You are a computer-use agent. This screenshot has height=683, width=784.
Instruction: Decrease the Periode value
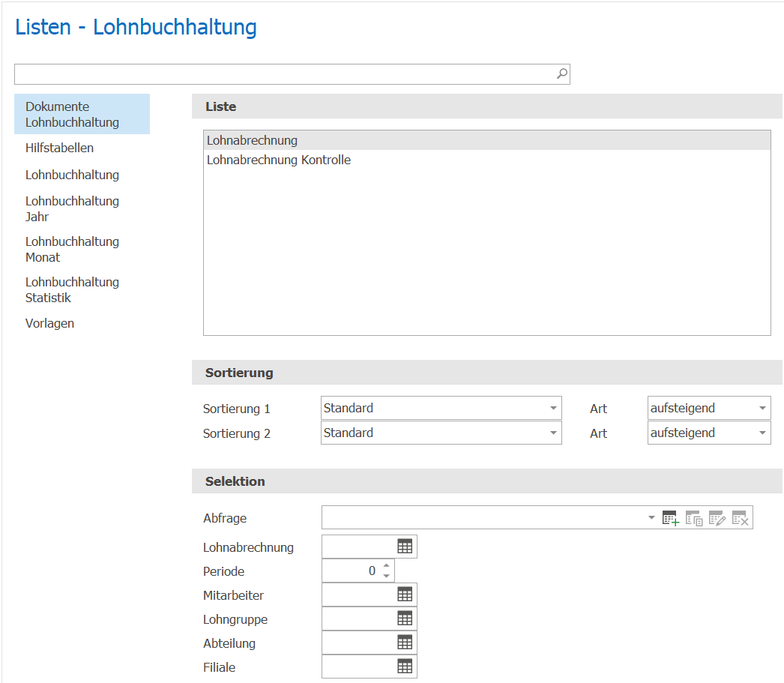[x=387, y=576]
